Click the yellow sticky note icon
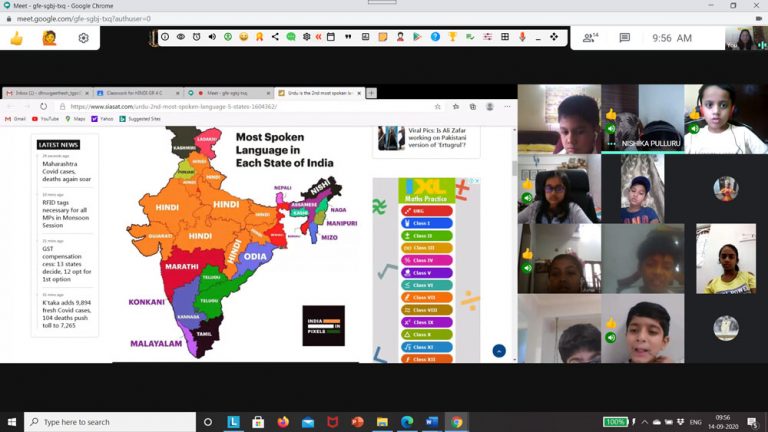This screenshot has height=432, width=768. (x=383, y=37)
